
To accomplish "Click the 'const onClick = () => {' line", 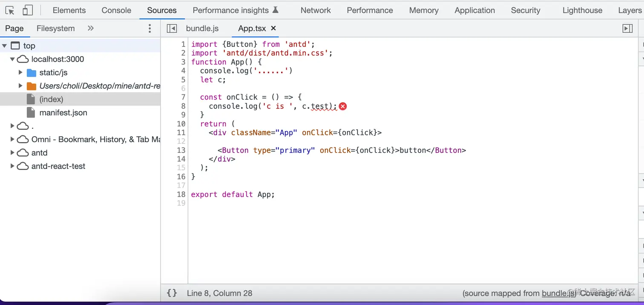I will click(x=251, y=97).
